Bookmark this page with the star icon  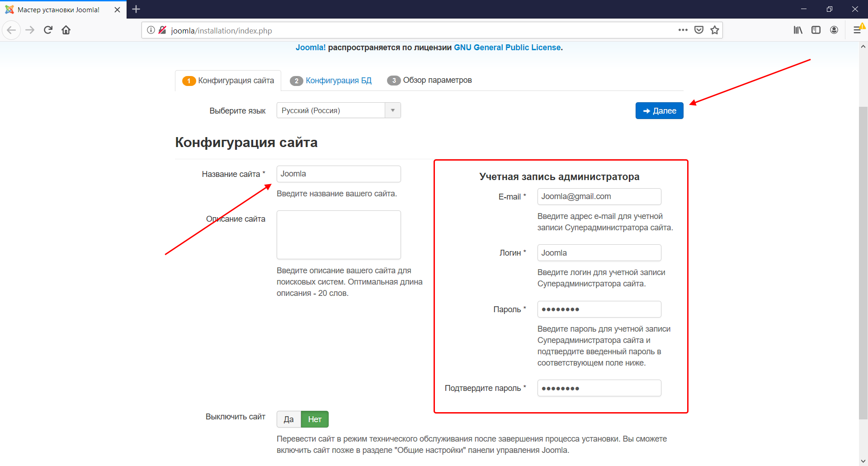tap(715, 30)
